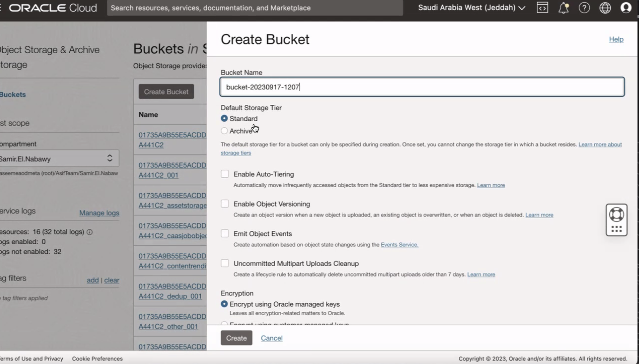Focus the Oracle Cloud search bar

[x=255, y=8]
